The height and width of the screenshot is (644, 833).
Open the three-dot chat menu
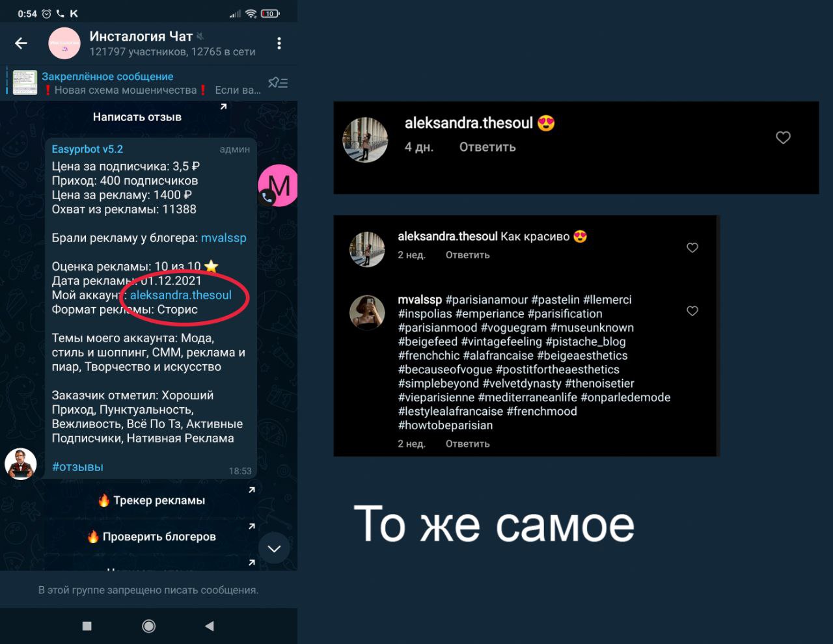tap(279, 44)
